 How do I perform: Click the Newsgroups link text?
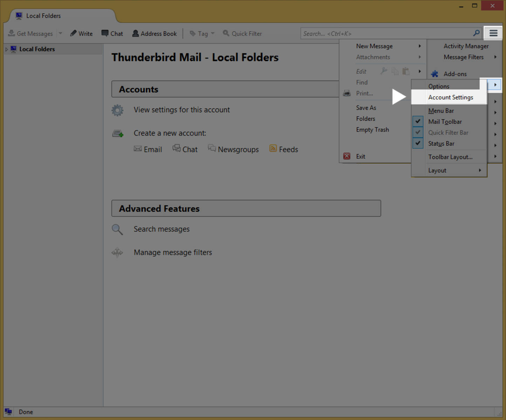pos(238,149)
